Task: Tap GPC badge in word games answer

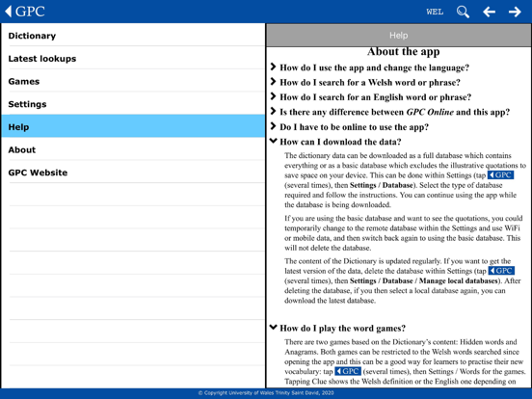Action: (x=348, y=371)
